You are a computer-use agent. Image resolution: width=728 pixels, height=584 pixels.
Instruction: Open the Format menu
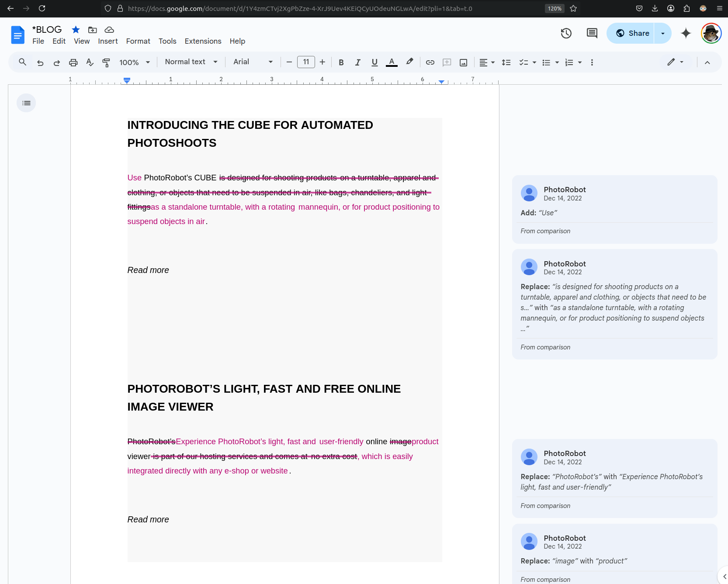click(138, 41)
